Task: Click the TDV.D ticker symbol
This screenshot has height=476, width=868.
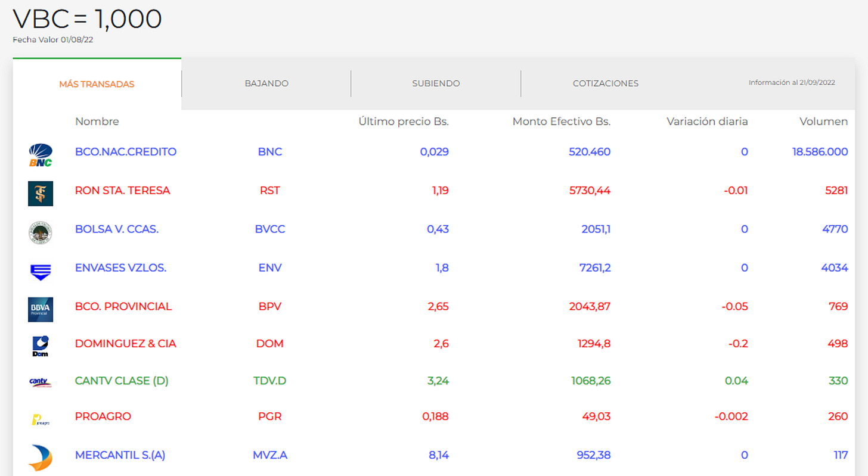Action: [x=270, y=381]
